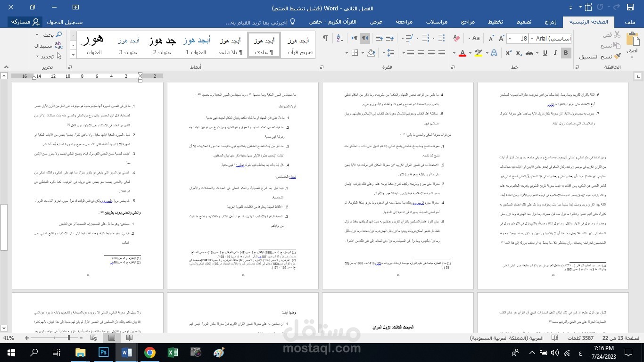Open the Change Case (Aa) dropdown
This screenshot has width=644, height=362.
[474, 38]
